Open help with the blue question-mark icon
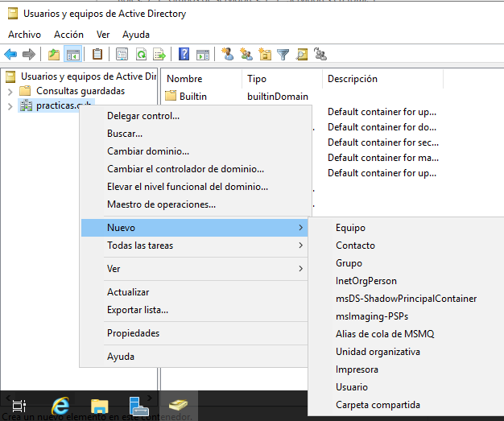This screenshot has height=421, width=504. [x=184, y=54]
